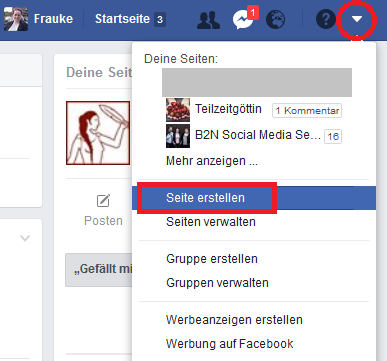Select Seite erstellen menu entry

point(254,198)
